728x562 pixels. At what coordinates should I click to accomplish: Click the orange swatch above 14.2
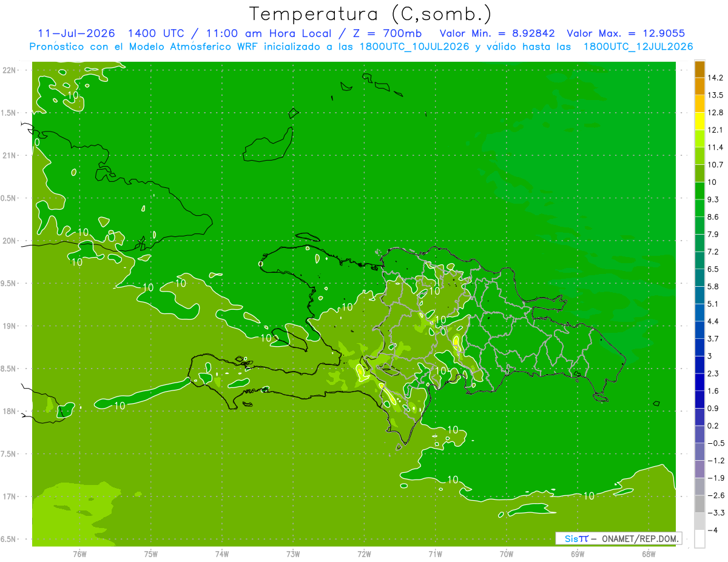[x=699, y=69]
